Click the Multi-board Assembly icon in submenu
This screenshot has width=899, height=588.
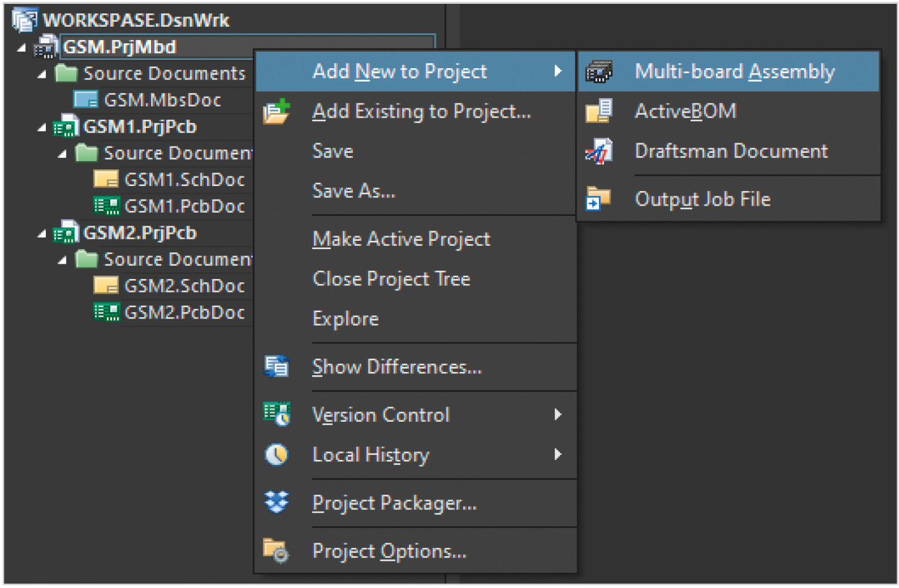(598, 72)
